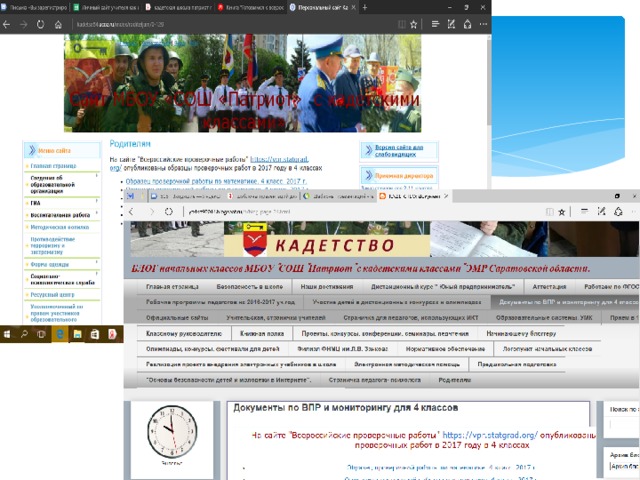Switch to first tab 'Письмо' in dark window
The image size is (640, 480).
(35, 7)
